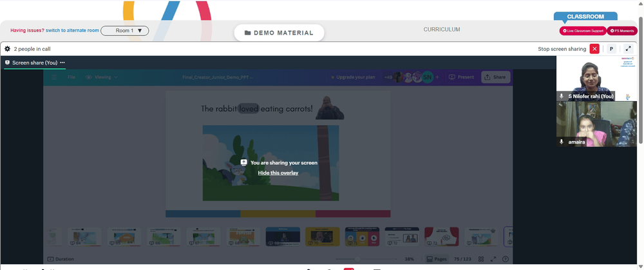Select page 69 thumbnail
Viewport: 644px width, 270px height.
(x=283, y=236)
